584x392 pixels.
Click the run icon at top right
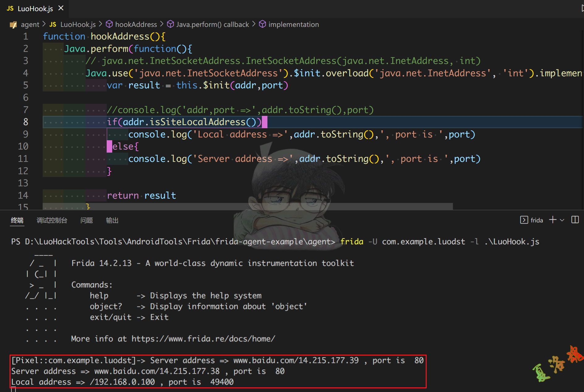click(x=582, y=8)
